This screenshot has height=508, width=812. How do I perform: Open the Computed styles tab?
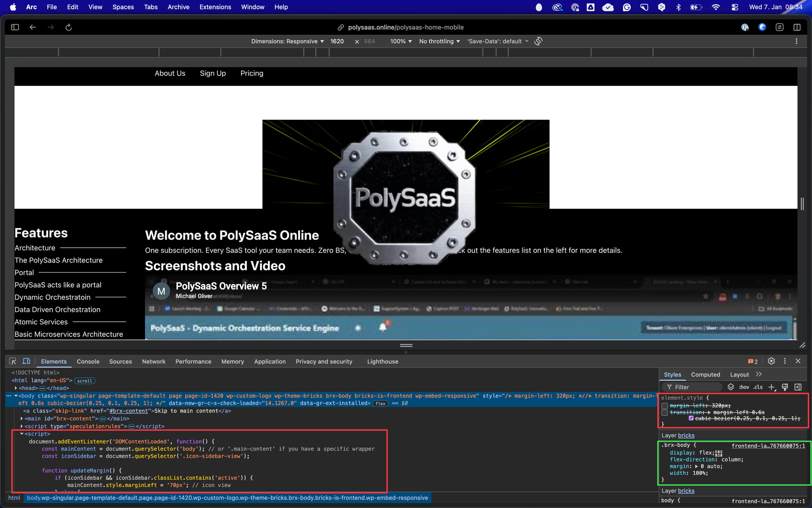705,375
